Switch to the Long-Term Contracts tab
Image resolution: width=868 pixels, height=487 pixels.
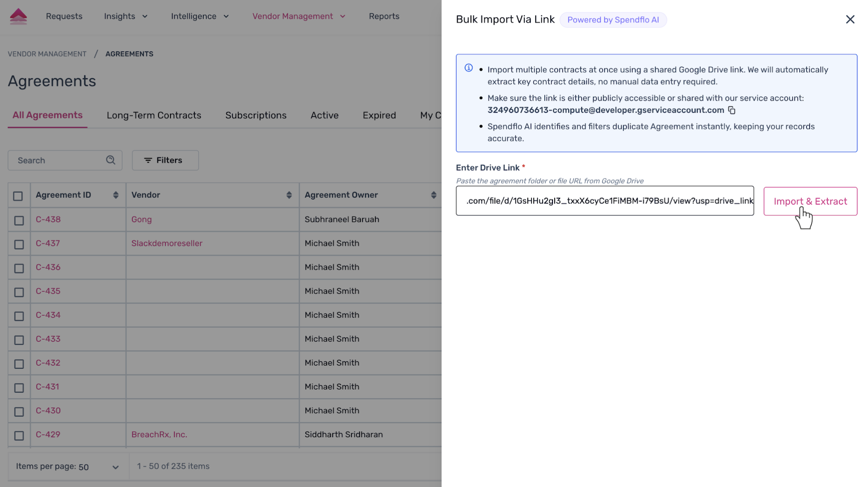tap(154, 115)
